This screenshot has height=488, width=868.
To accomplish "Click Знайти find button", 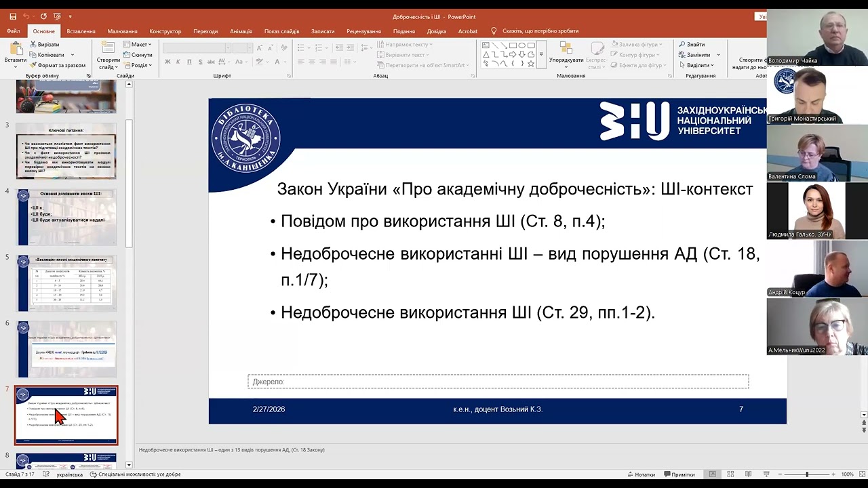I will 692,45.
